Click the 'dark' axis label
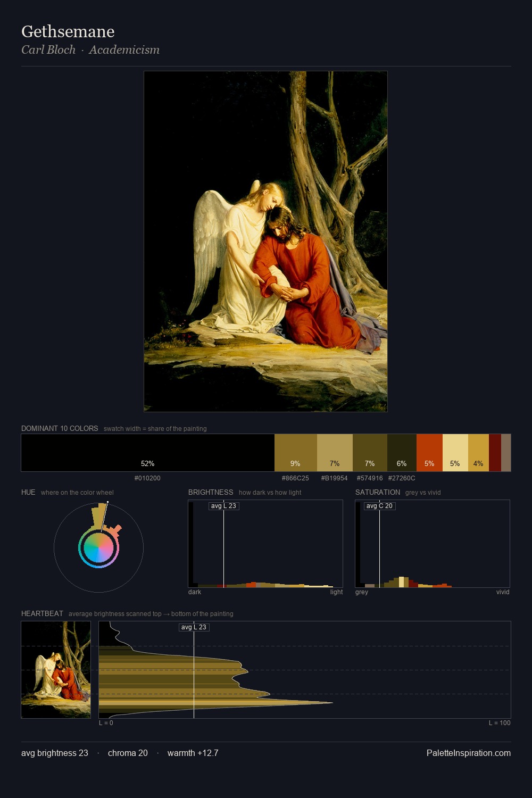This screenshot has width=532, height=798. 195,592
